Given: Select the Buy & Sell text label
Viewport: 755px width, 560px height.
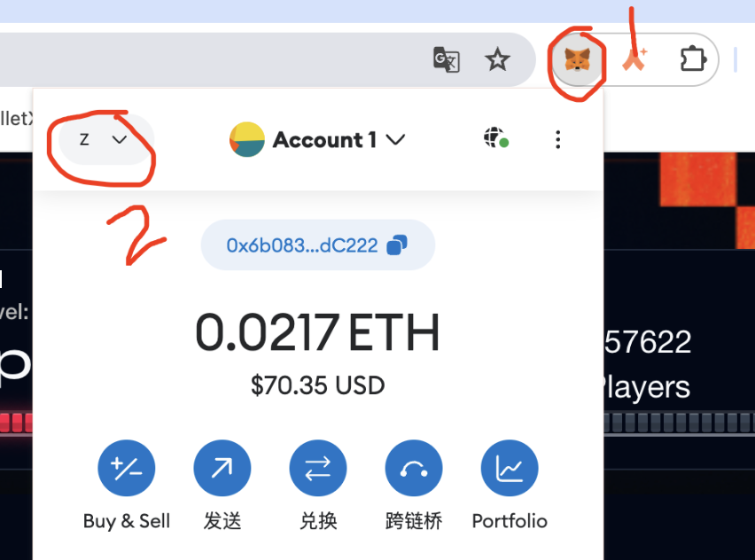Looking at the screenshot, I should coord(127,521).
